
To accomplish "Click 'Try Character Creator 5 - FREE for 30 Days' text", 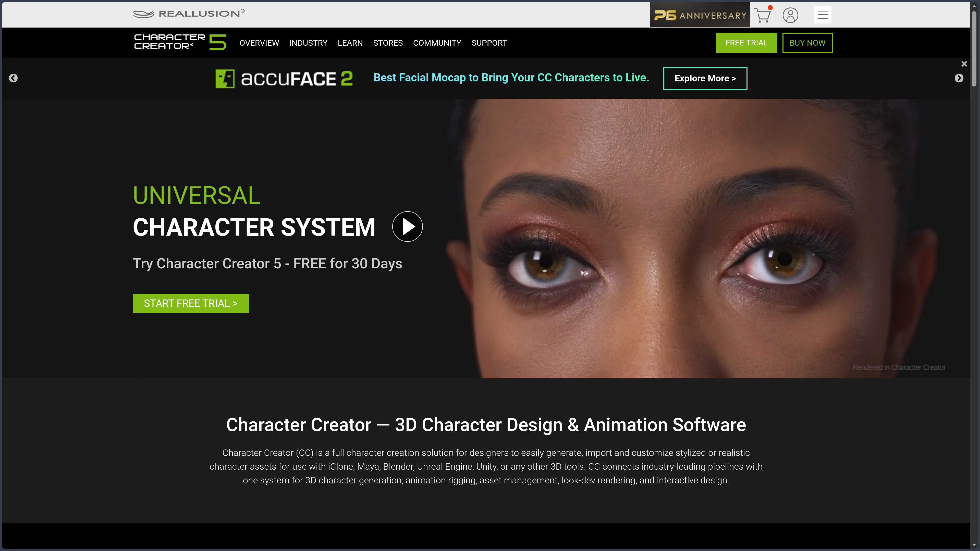I will pos(267,264).
